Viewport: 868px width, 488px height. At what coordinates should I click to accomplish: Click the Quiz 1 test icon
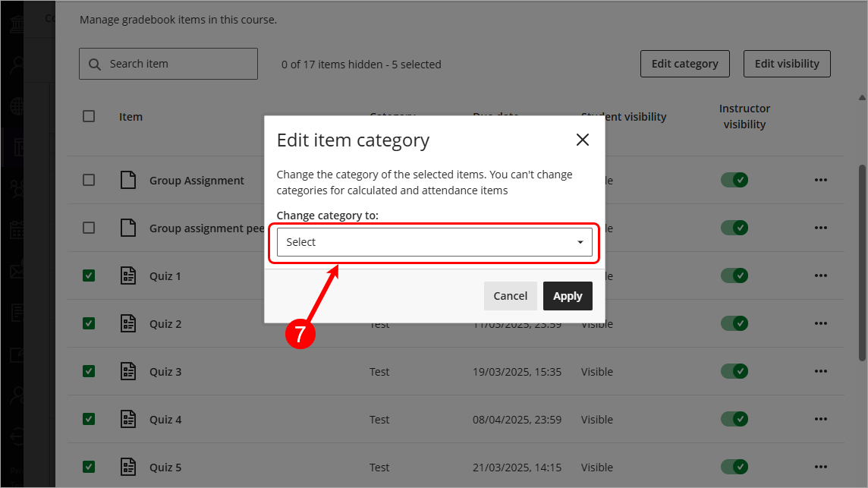click(x=128, y=275)
